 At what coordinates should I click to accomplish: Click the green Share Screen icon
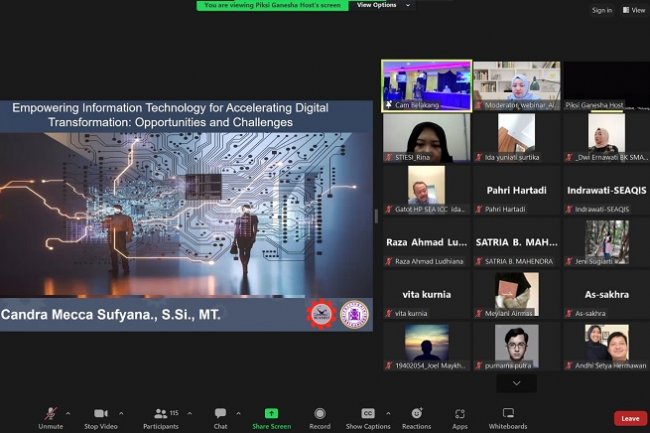click(271, 415)
